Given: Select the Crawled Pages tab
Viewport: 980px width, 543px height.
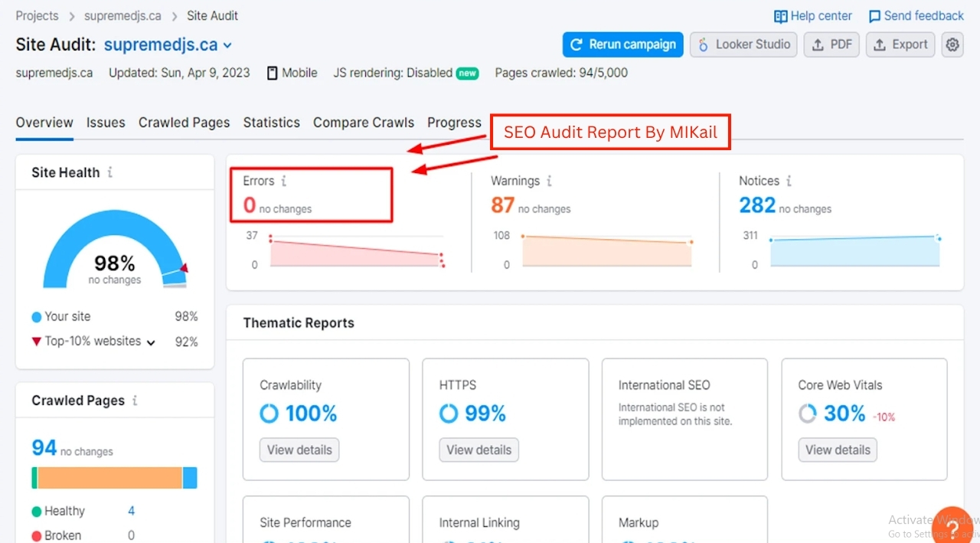Looking at the screenshot, I should pyautogui.click(x=184, y=123).
